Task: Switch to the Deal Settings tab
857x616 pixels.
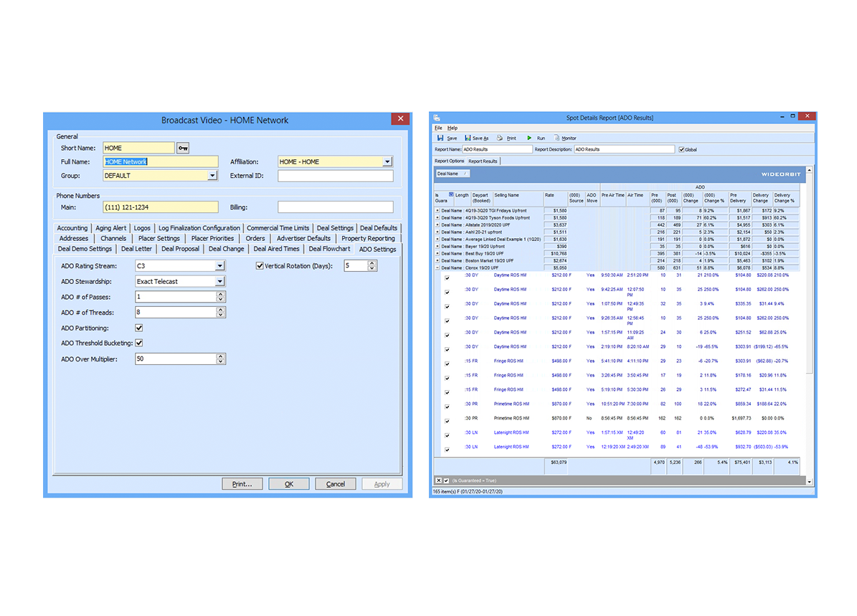Action: coord(335,228)
